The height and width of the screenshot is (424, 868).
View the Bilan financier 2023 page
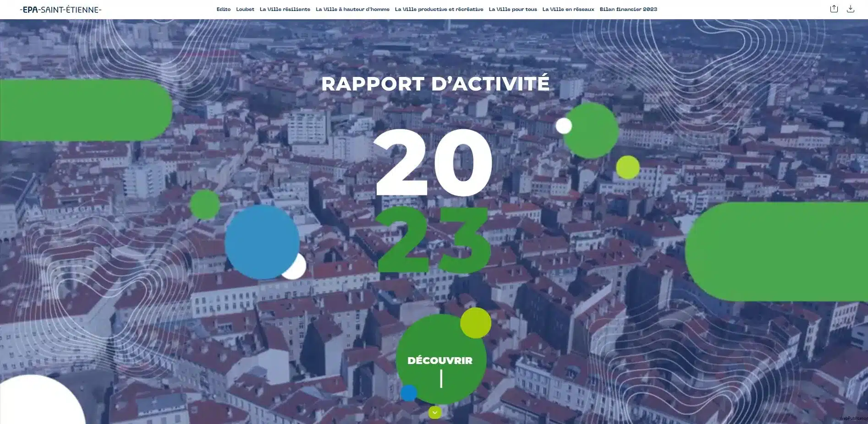(x=628, y=9)
